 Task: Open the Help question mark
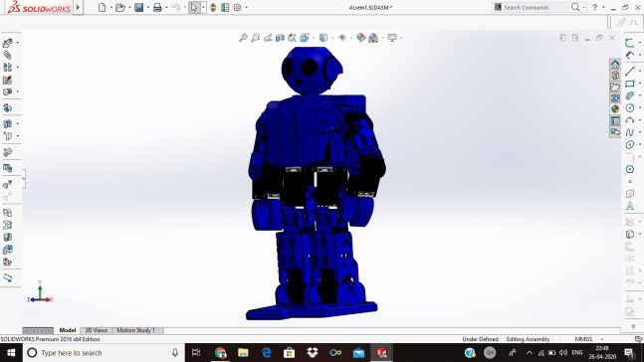[x=594, y=7]
